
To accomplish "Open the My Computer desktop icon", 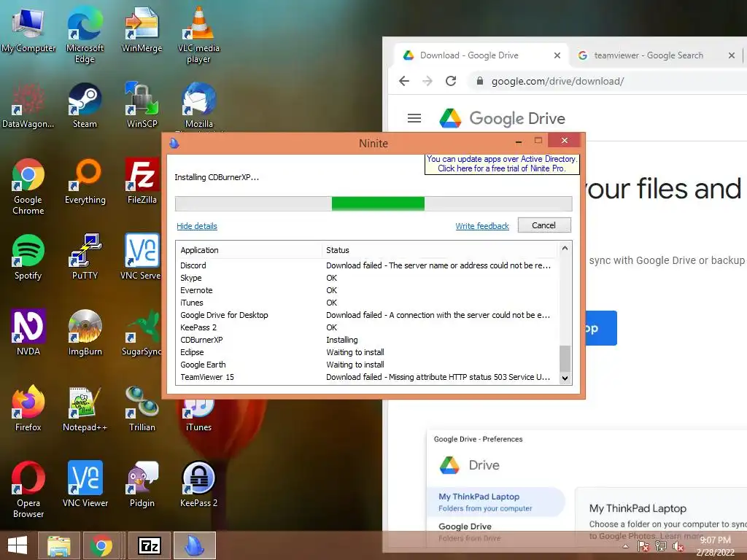I will [28, 30].
